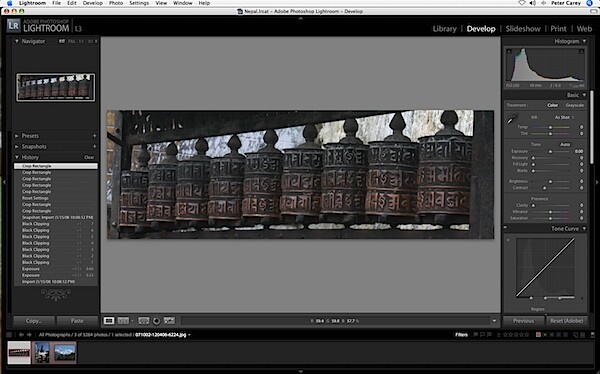The width and height of the screenshot is (600, 374).
Task: Open the Window menu
Action: pos(183,3)
